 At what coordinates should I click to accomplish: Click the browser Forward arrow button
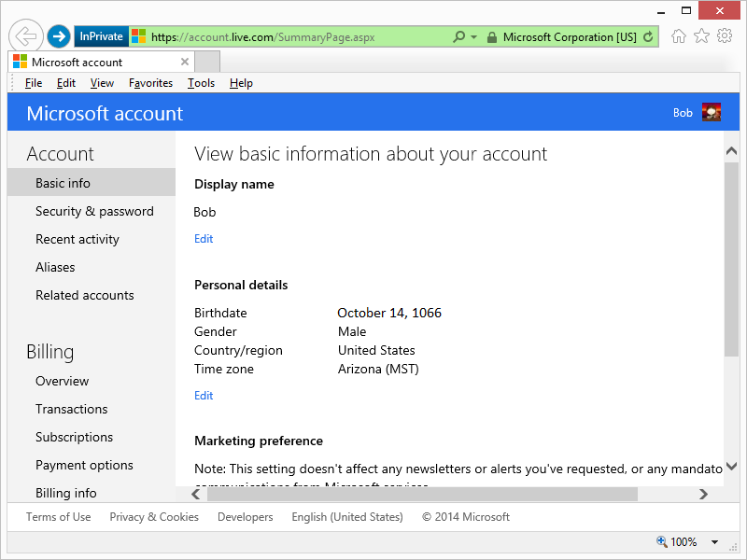(59, 36)
